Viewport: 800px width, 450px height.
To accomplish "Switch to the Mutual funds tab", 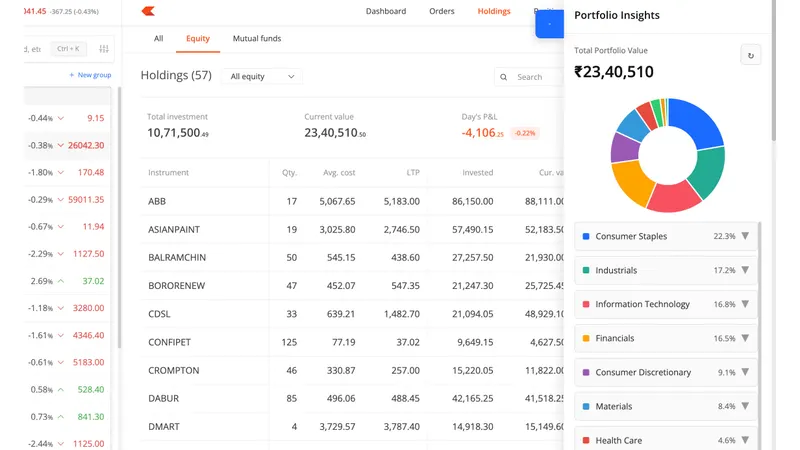I will click(257, 38).
